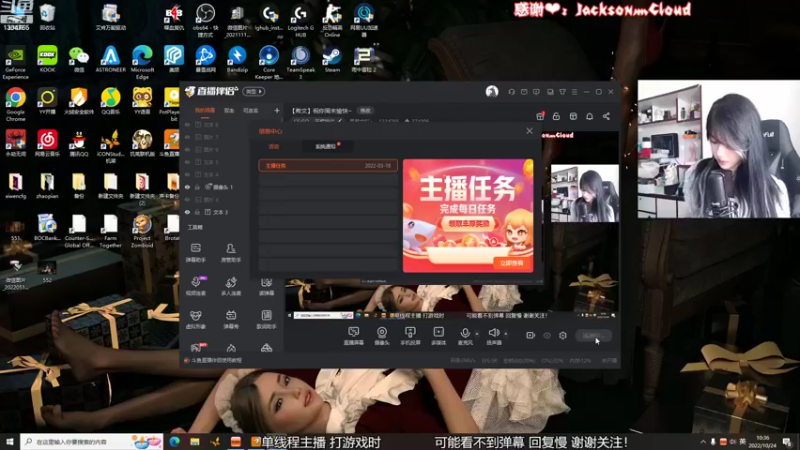The width and height of the screenshot is (800, 450).
Task: Open the 房管助手 tool
Action: [231, 253]
